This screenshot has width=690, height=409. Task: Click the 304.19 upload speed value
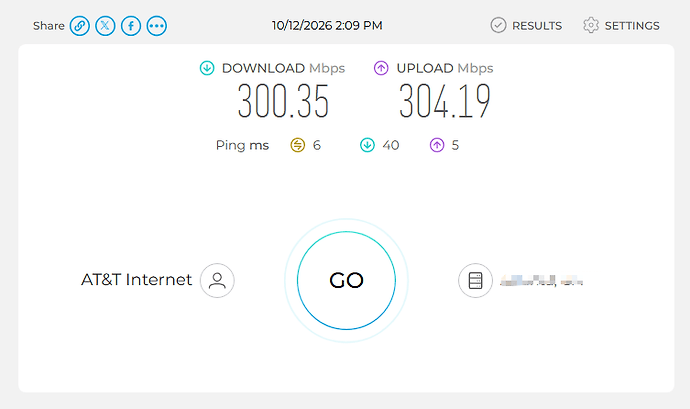444,102
